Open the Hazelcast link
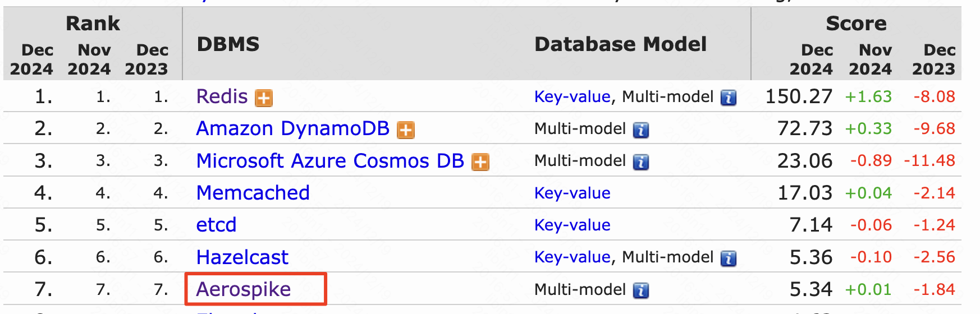This screenshot has height=314, width=980. coord(242,257)
